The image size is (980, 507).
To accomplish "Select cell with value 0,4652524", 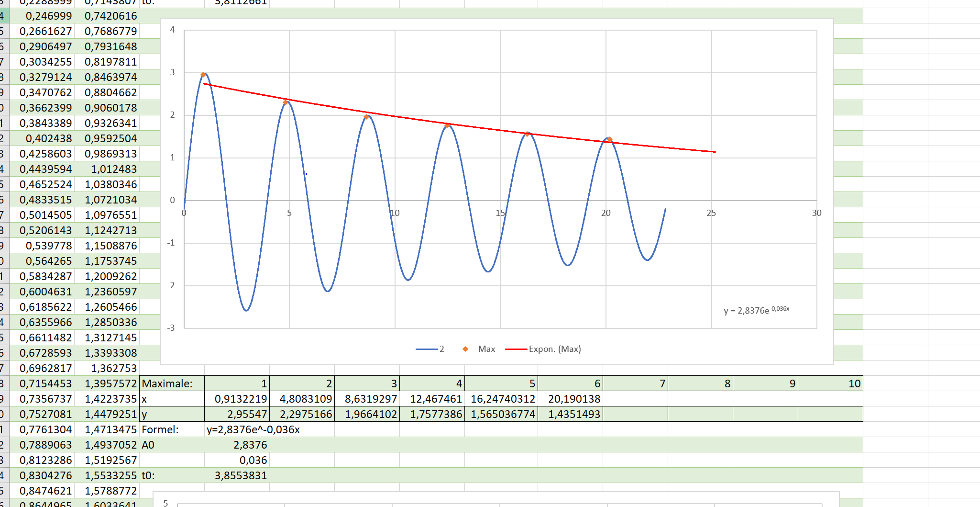I will (x=42, y=184).
